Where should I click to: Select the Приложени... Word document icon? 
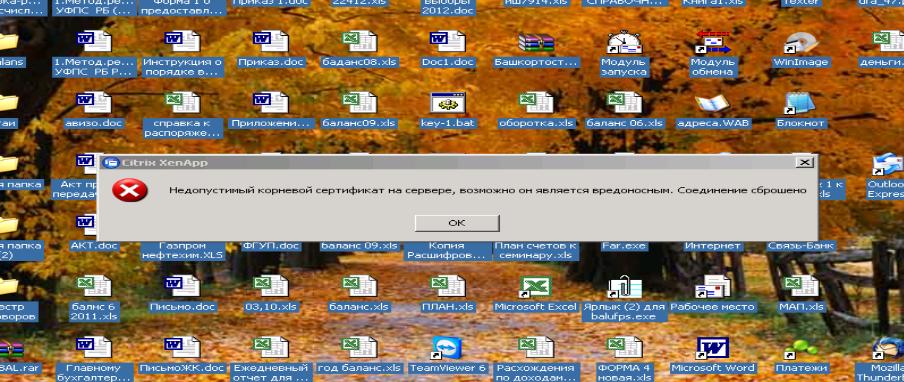point(270,103)
